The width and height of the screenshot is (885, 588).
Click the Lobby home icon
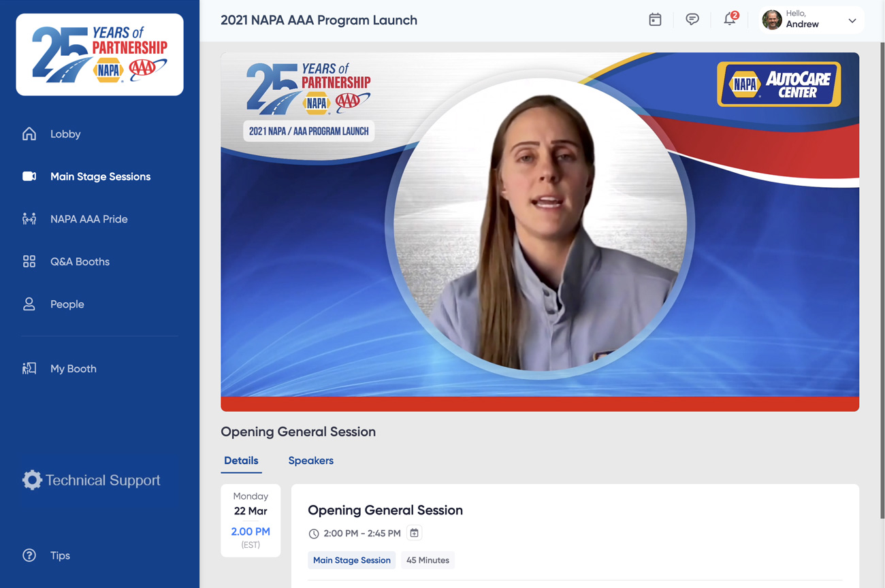click(x=29, y=134)
